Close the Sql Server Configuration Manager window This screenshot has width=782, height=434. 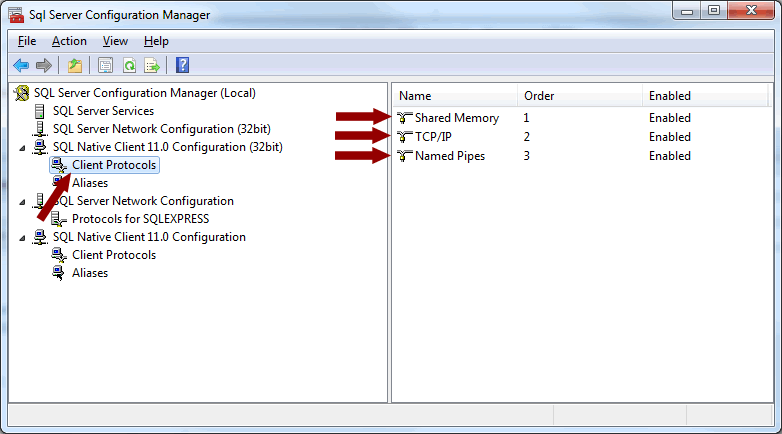751,11
